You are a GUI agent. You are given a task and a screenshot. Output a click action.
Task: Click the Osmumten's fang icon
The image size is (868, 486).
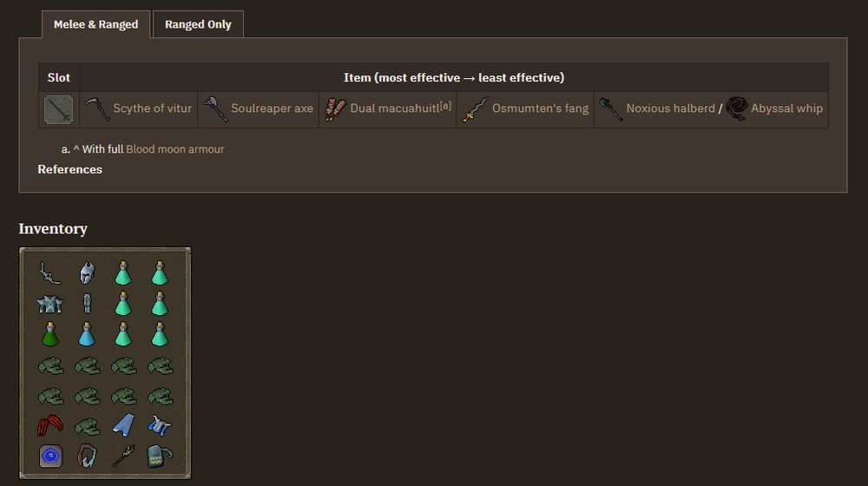click(476, 109)
